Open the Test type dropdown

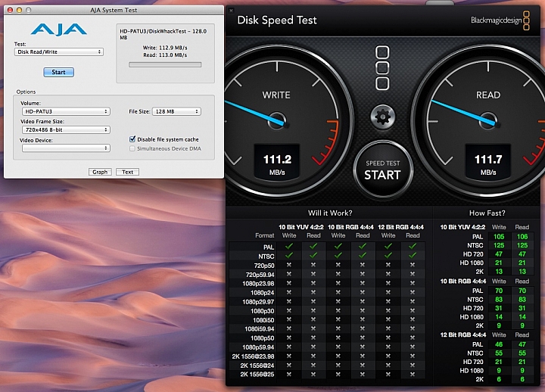click(59, 51)
